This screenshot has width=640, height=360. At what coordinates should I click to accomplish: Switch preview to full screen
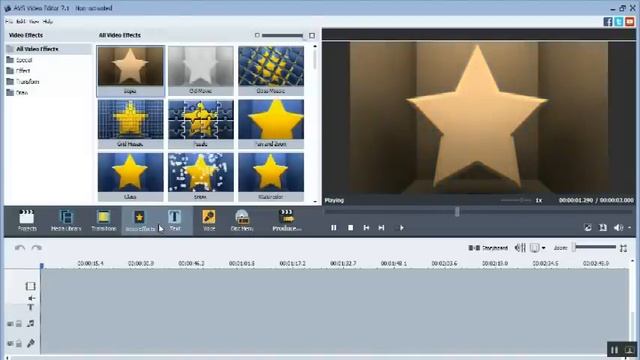click(603, 228)
